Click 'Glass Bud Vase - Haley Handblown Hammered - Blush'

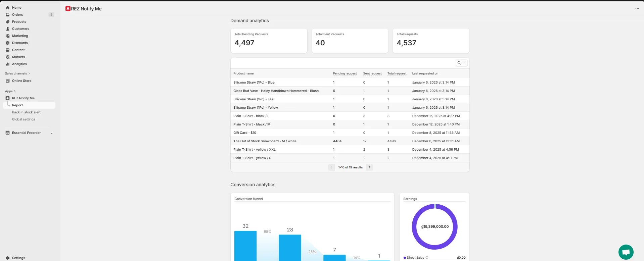[x=276, y=91]
